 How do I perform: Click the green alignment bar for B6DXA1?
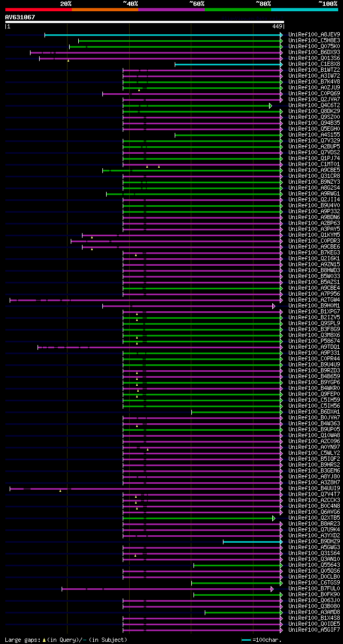coord(236,412)
